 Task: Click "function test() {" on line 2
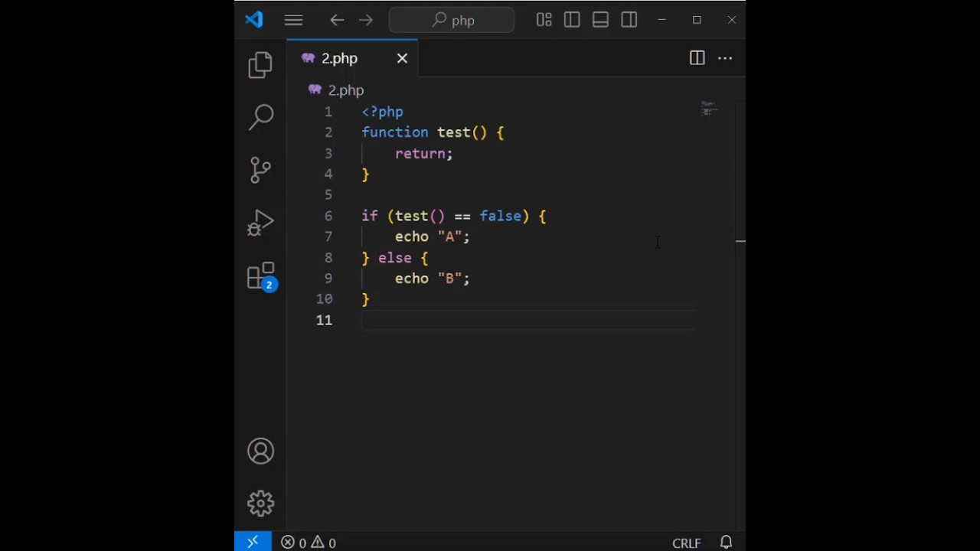(x=433, y=132)
